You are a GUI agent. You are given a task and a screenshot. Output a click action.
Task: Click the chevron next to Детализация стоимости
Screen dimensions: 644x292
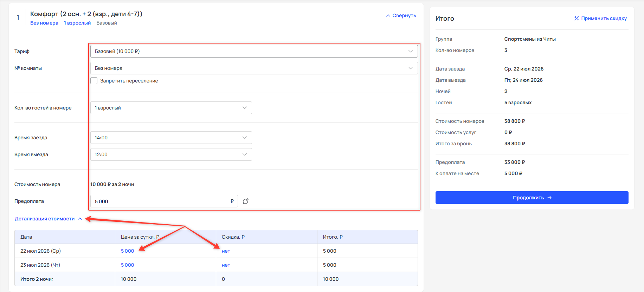pyautogui.click(x=80, y=219)
